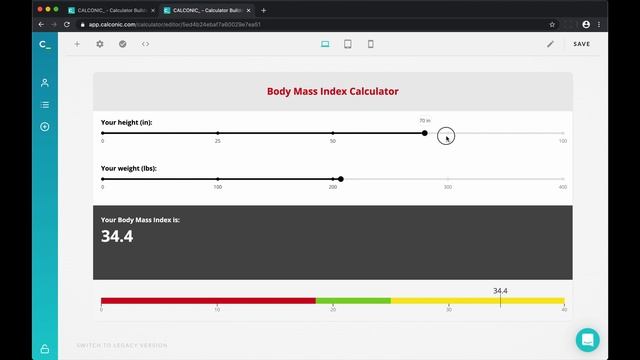Open calculator settings gear icon

pos(100,44)
